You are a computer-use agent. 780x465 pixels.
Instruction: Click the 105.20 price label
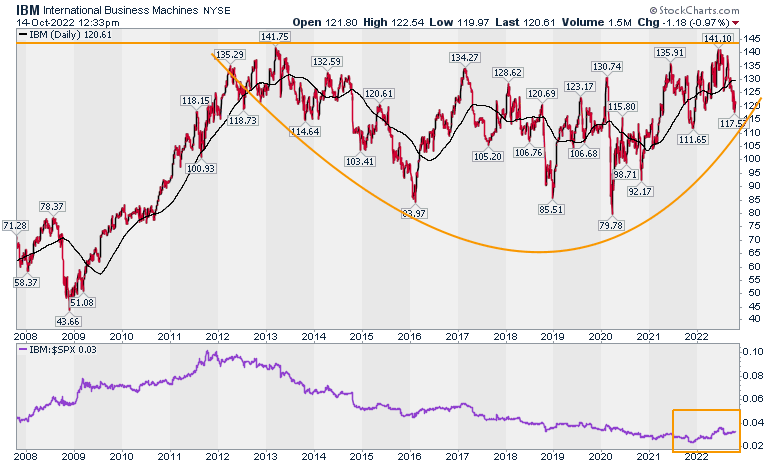click(x=488, y=156)
